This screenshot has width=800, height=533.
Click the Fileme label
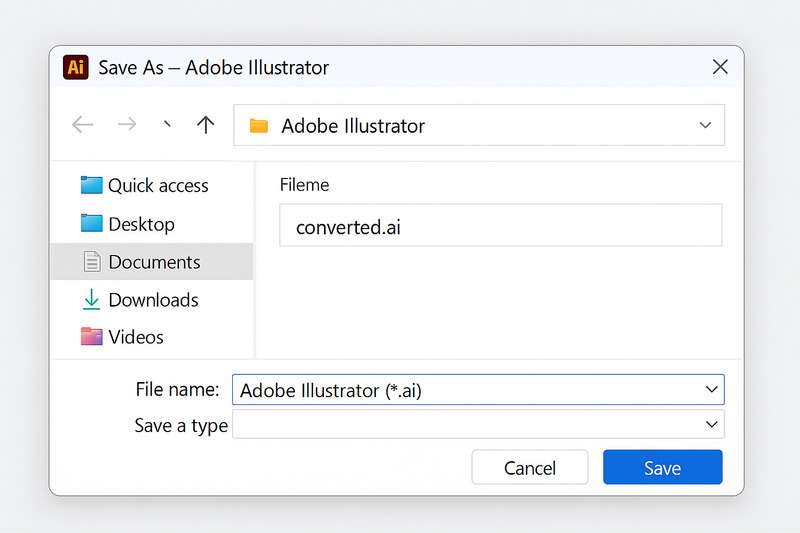pos(304,185)
